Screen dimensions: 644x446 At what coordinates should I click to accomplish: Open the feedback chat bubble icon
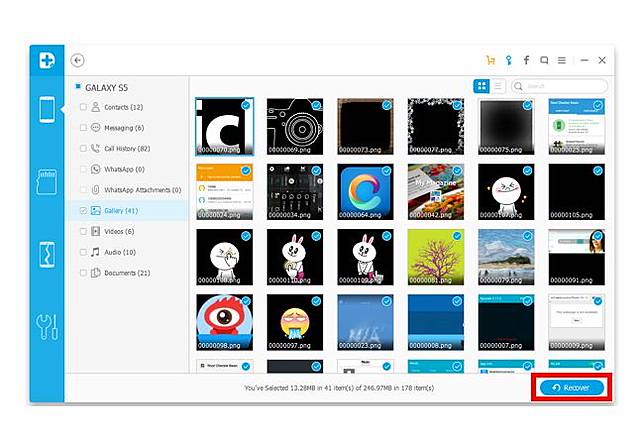(x=544, y=60)
